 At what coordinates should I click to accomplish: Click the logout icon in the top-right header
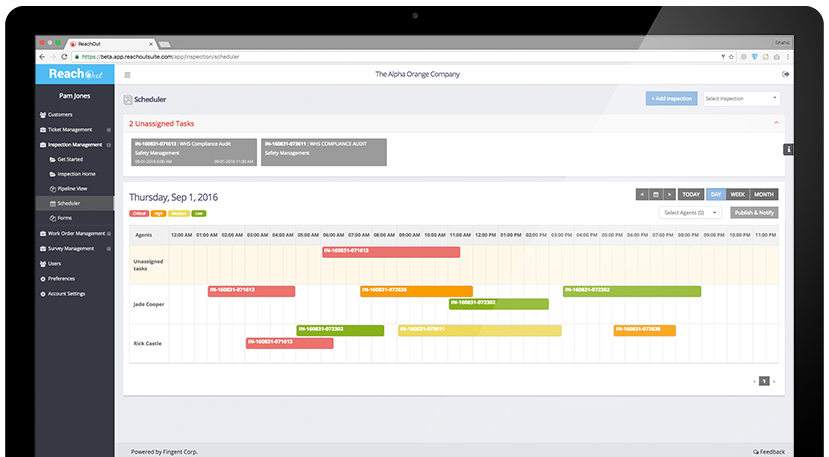786,75
